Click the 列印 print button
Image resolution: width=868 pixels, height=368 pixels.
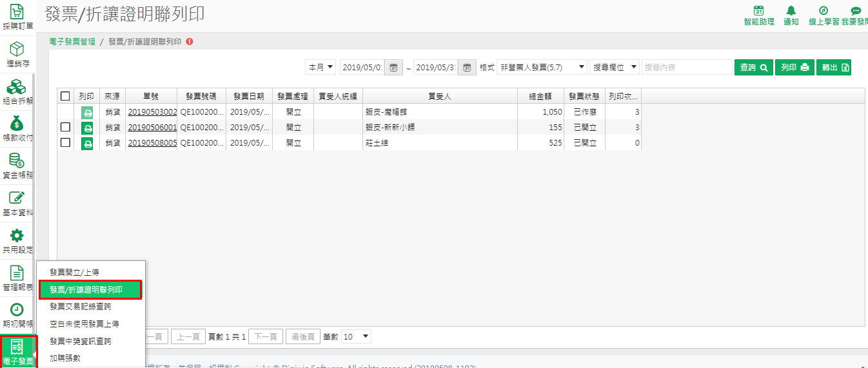coord(794,67)
